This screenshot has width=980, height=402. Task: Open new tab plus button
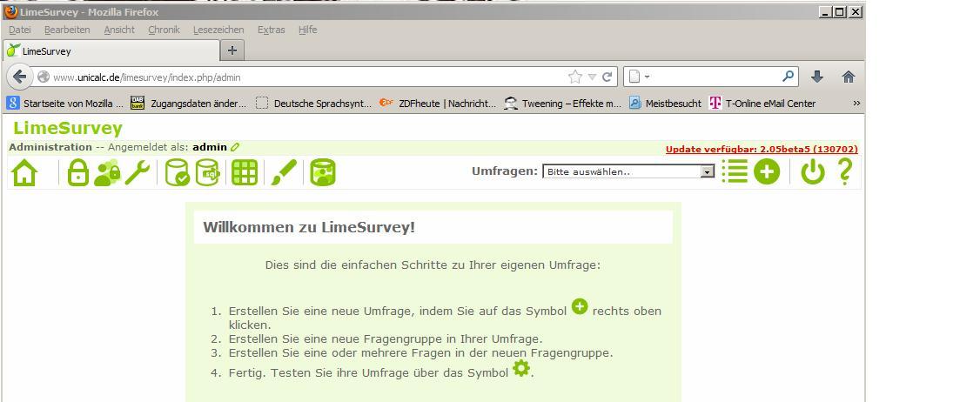coord(232,50)
